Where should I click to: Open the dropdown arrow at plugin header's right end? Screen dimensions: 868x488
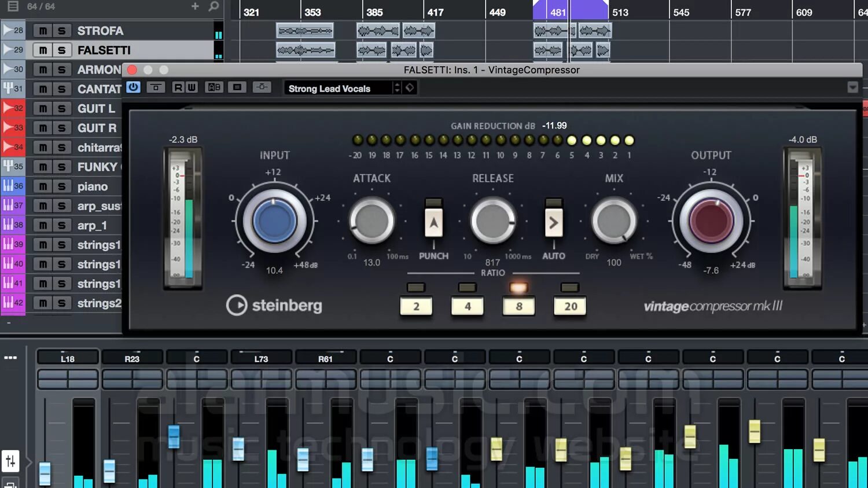(852, 87)
